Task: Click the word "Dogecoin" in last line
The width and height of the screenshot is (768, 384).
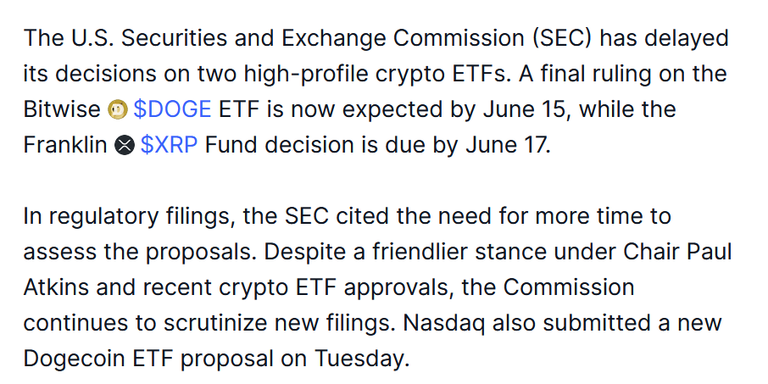Action: coord(74,360)
